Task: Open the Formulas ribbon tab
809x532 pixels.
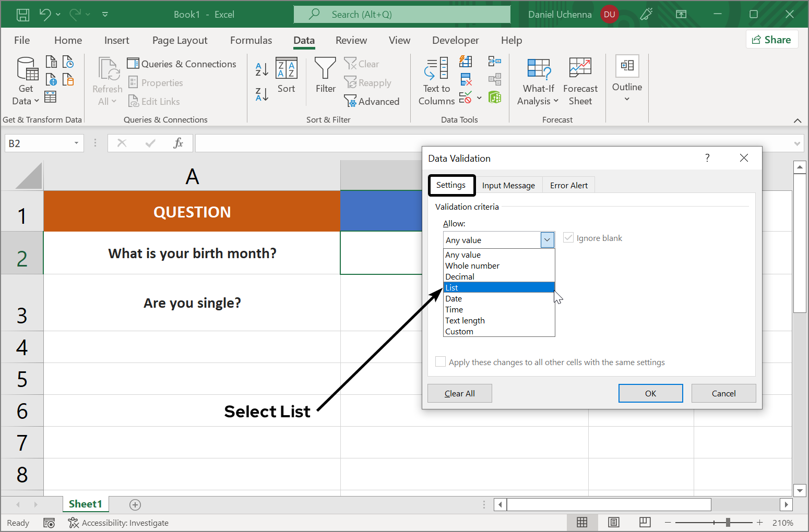Action: [x=251, y=40]
